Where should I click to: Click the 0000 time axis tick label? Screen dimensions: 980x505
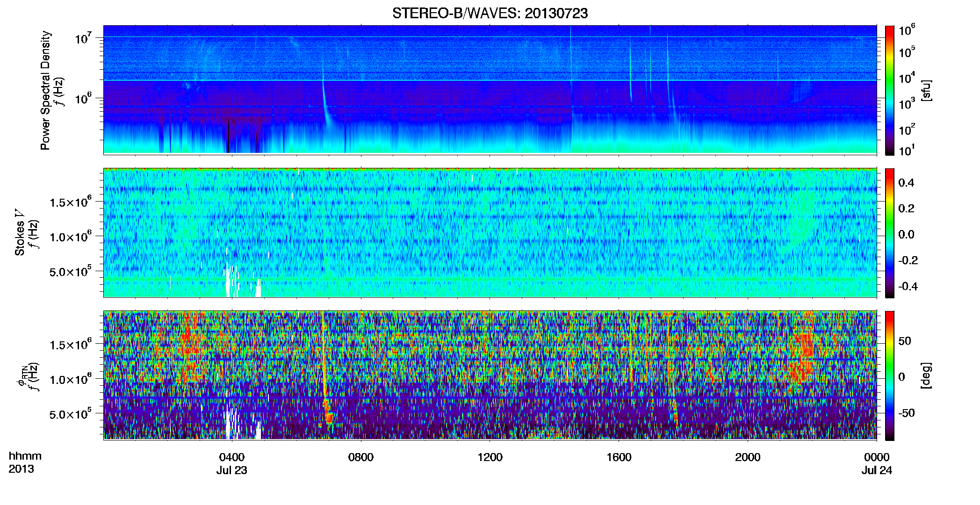(877, 457)
